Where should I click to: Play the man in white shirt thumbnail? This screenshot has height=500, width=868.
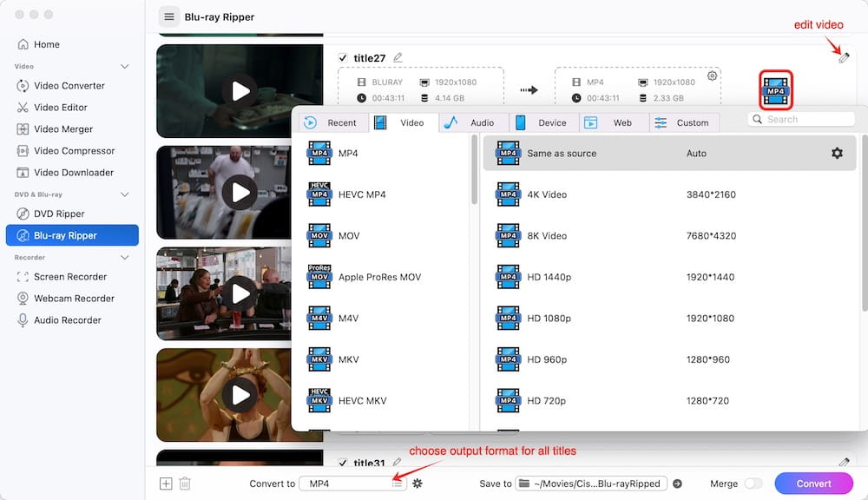(240, 192)
